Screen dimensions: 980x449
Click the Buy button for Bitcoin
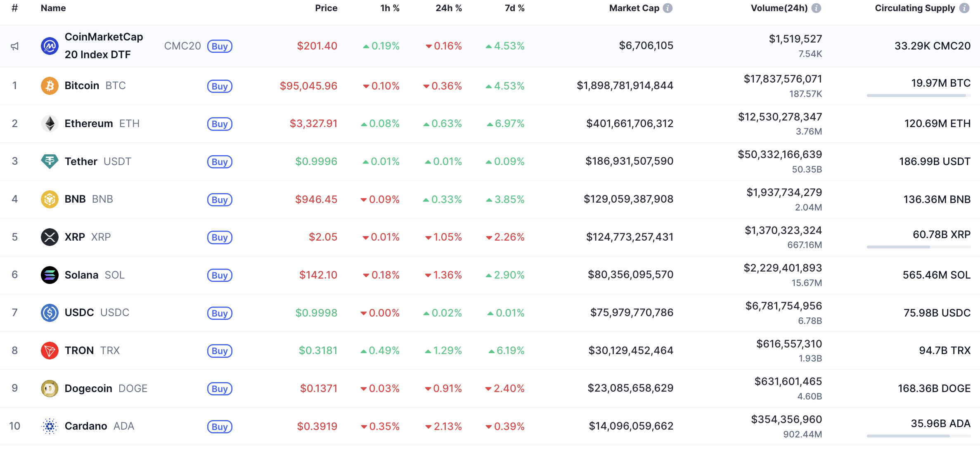click(219, 86)
